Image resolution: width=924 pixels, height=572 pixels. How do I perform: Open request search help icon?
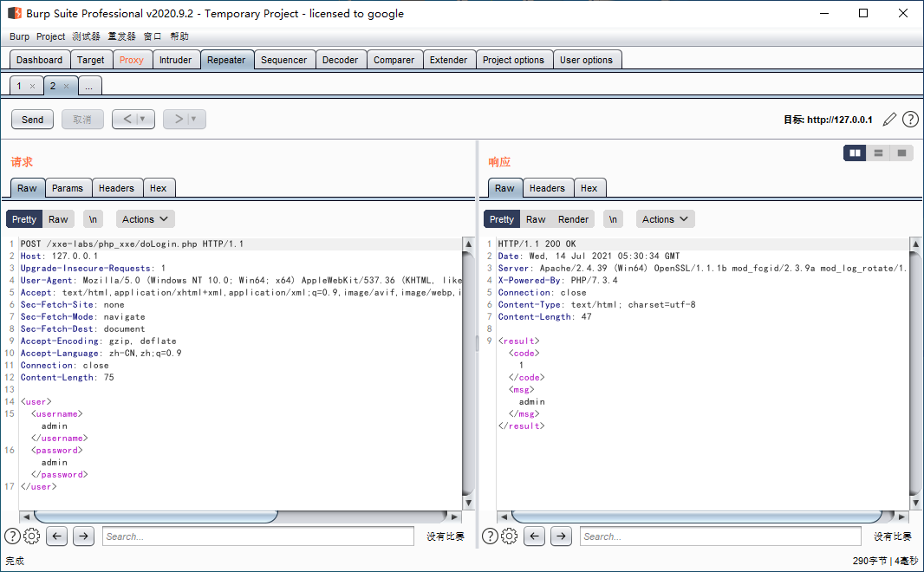coord(12,536)
